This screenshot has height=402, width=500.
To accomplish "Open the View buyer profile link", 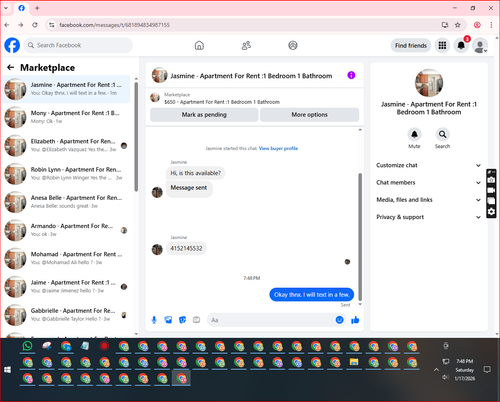I will tap(278, 148).
